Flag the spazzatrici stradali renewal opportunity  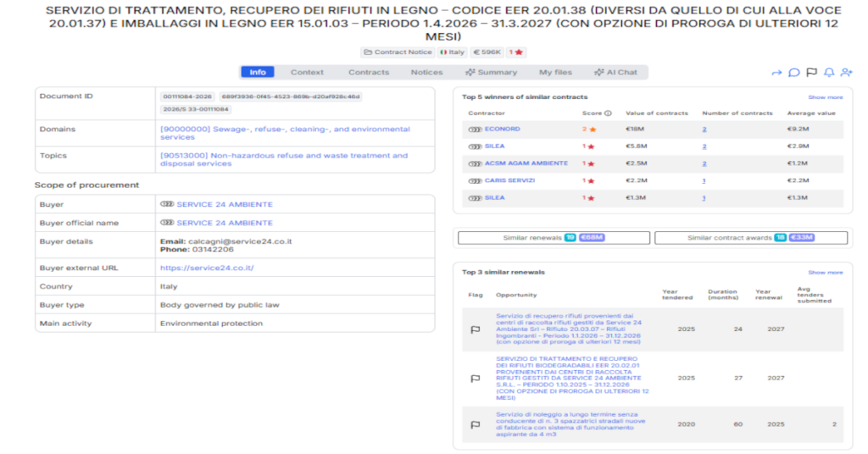[475, 424]
